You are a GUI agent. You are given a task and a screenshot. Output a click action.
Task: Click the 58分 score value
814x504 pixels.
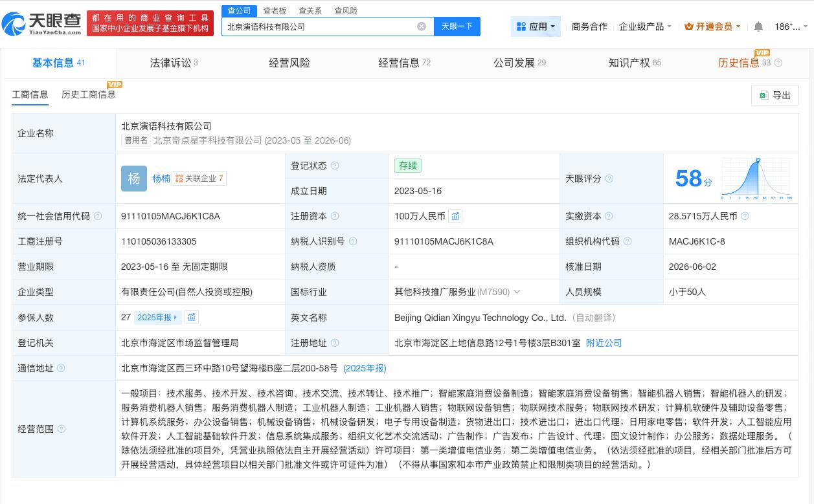click(693, 179)
